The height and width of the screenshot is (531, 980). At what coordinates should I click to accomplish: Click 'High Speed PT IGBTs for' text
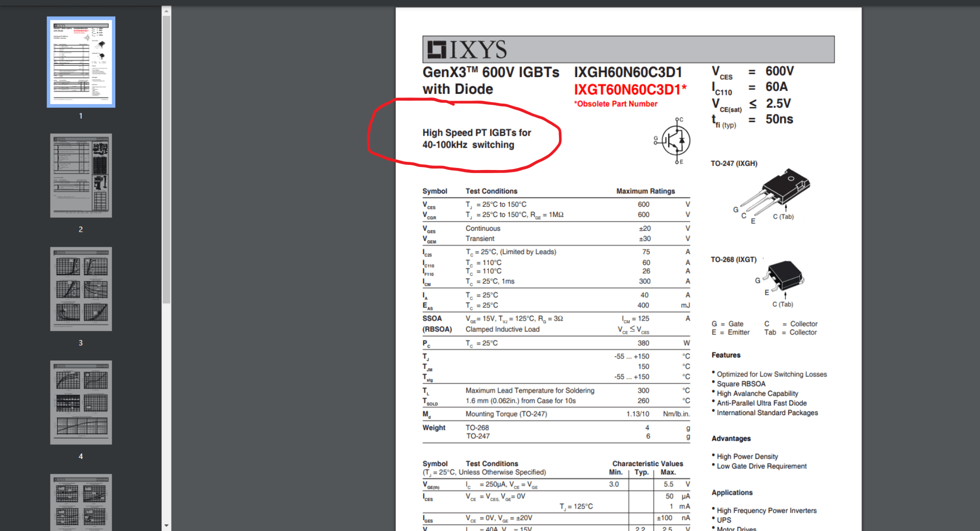tap(477, 133)
